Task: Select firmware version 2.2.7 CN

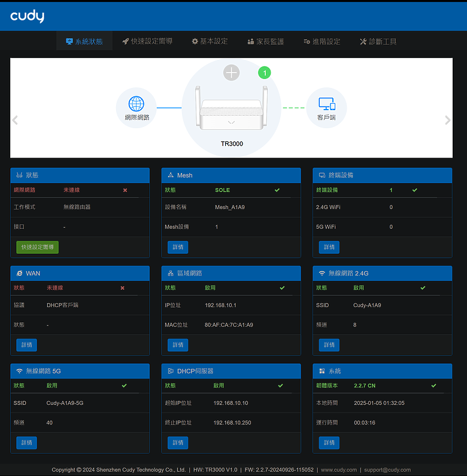Action: [365, 386]
